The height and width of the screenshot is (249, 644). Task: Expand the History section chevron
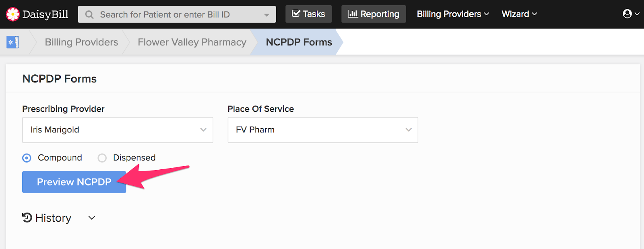pyautogui.click(x=92, y=218)
